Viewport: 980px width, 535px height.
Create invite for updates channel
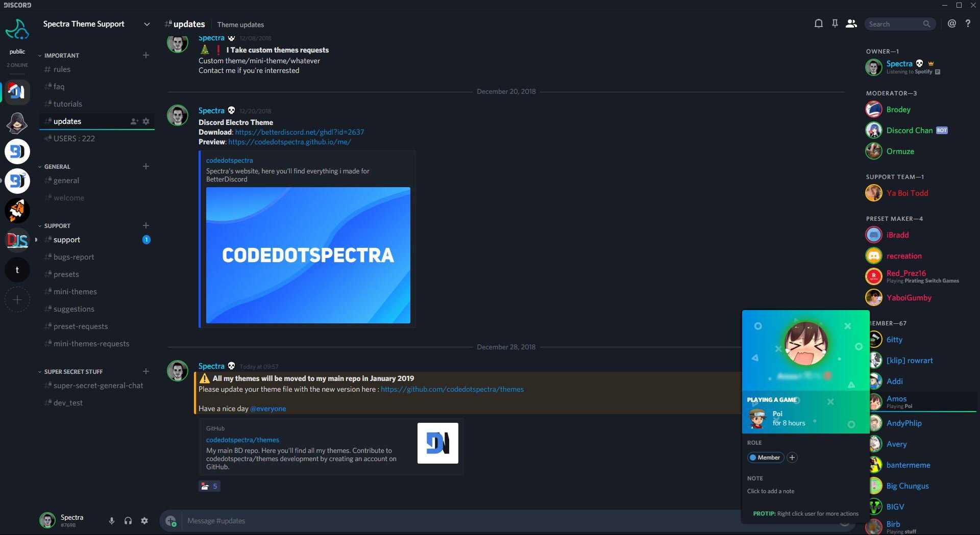[134, 121]
